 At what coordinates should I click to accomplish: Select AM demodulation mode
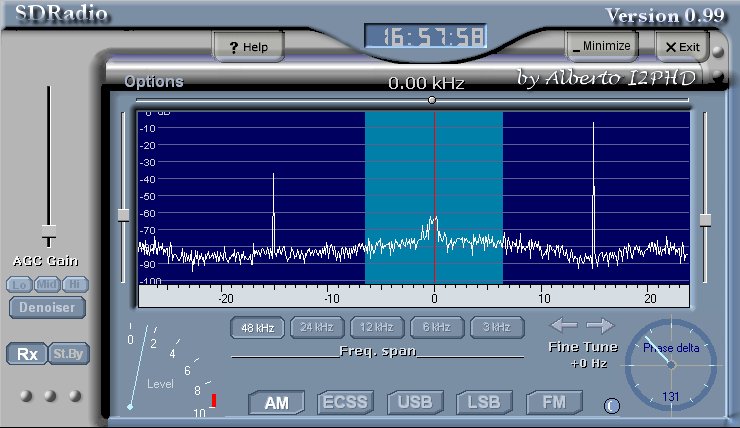click(275, 403)
